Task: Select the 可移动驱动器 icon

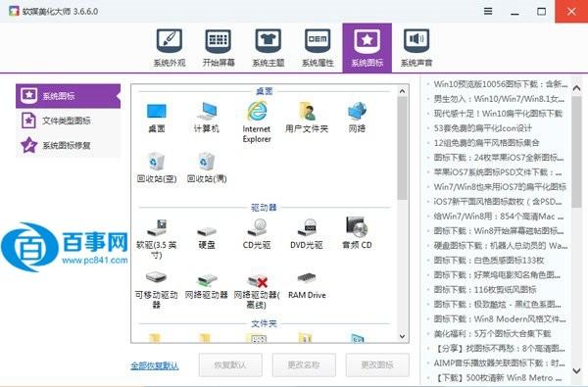Action: [157, 289]
